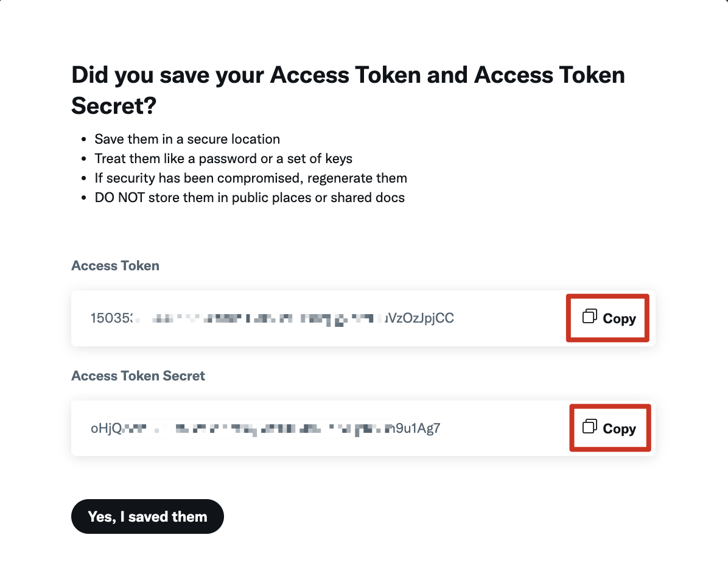Click the "If security has been compromised" bullet
Screen dimensions: 728x588
point(251,178)
